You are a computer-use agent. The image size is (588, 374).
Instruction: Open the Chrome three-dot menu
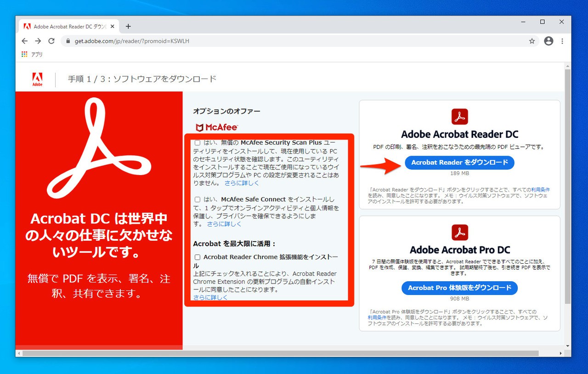tap(562, 41)
